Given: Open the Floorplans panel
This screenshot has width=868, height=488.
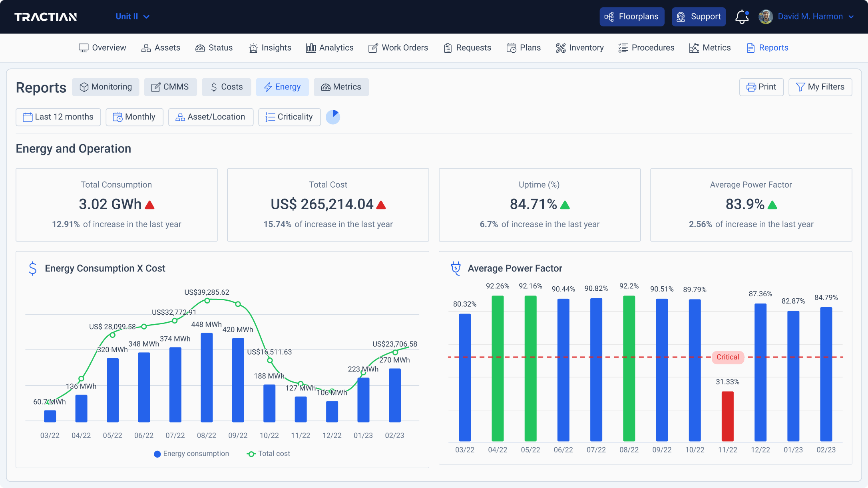Looking at the screenshot, I should pos(631,16).
